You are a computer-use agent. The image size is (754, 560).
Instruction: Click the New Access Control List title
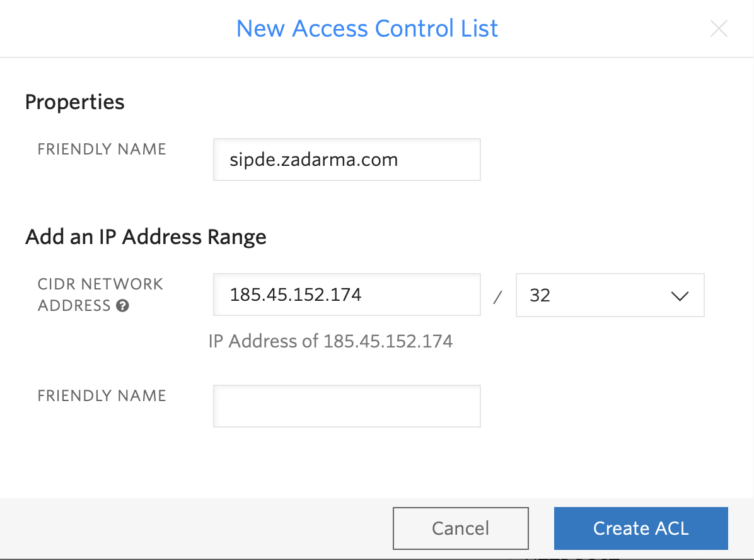pyautogui.click(x=367, y=28)
